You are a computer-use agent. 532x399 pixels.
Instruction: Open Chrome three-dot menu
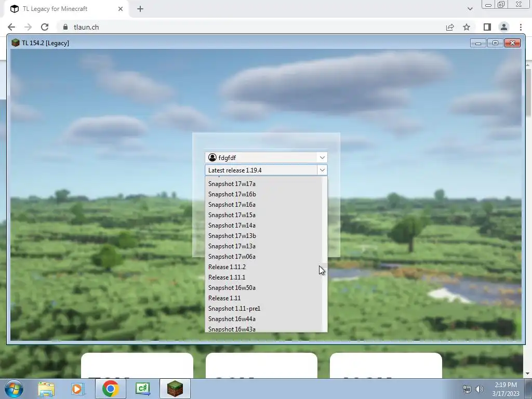coord(521,27)
